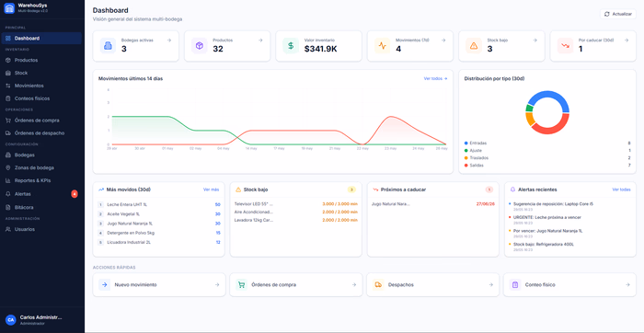Select Detergente en Polvo 5kg row
Screen dimensions: 644x333
[159, 233]
